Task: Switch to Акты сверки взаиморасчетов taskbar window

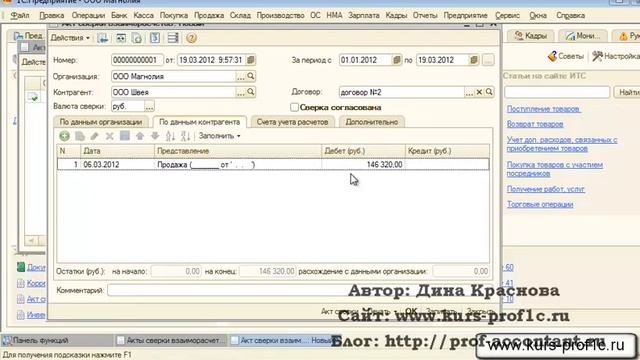Action: click(x=171, y=340)
